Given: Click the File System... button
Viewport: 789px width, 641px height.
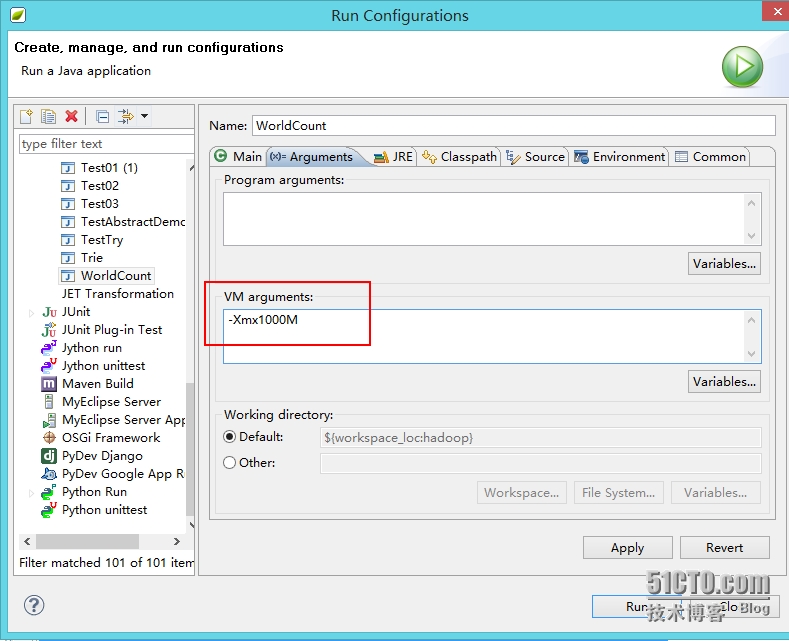Looking at the screenshot, I should (x=618, y=493).
